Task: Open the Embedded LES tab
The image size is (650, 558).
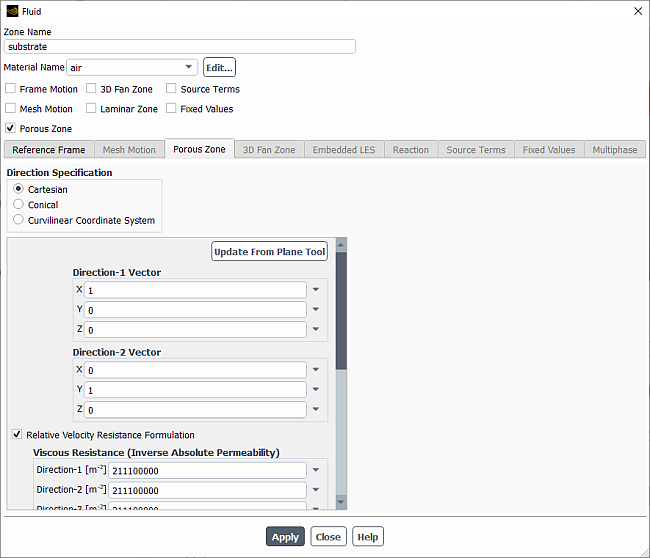Action: click(x=344, y=150)
